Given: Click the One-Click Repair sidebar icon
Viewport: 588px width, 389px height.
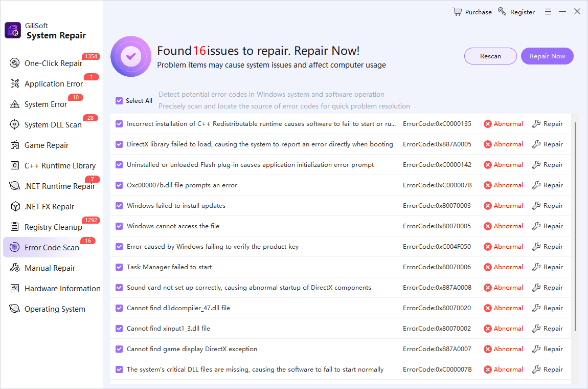Looking at the screenshot, I should (14, 63).
